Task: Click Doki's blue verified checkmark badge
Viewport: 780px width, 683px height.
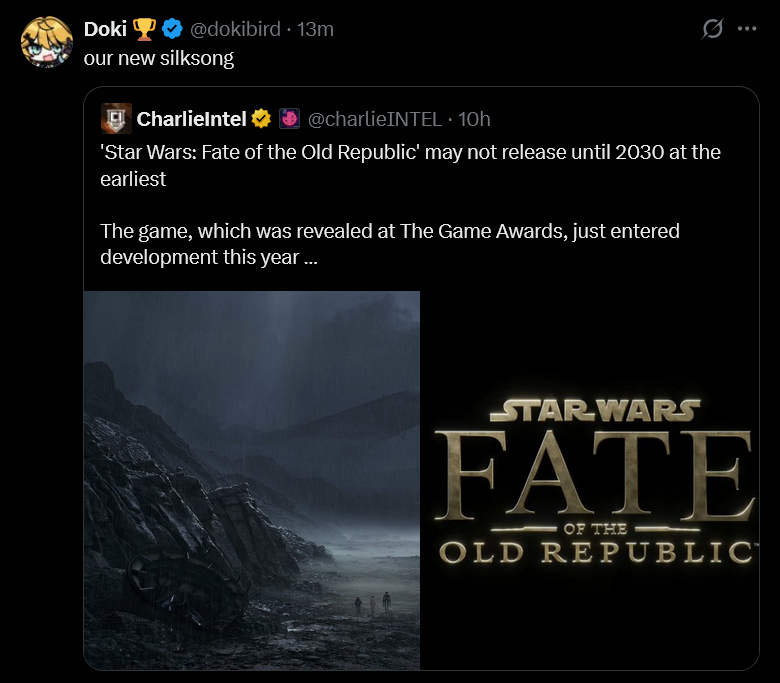Action: click(172, 29)
